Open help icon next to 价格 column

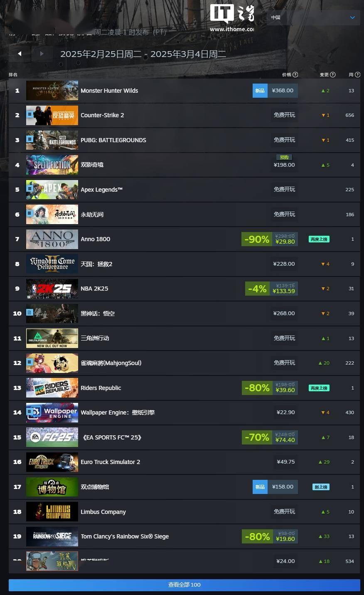295,75
